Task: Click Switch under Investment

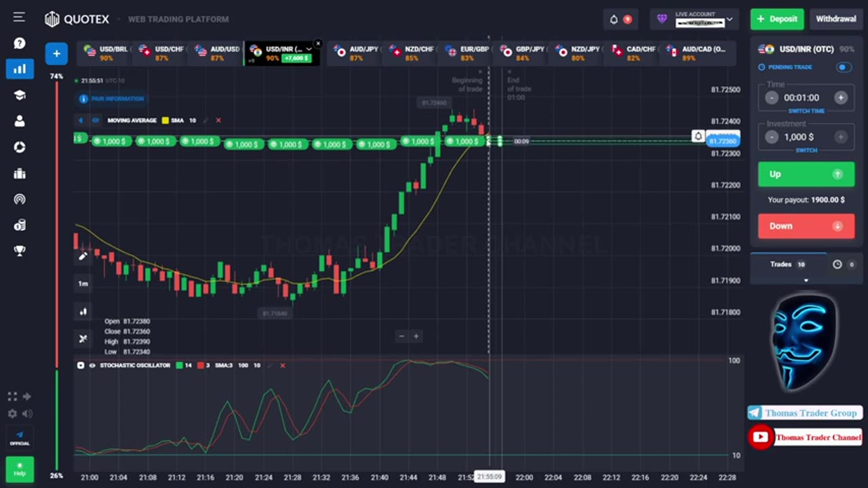Action: pos(806,150)
